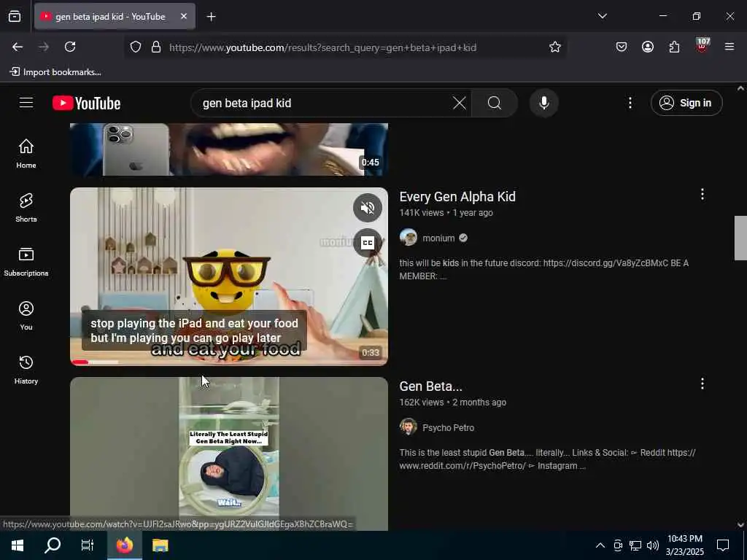
Task: Seek in the preview red progress bar
Action: pyautogui.click(x=228, y=362)
